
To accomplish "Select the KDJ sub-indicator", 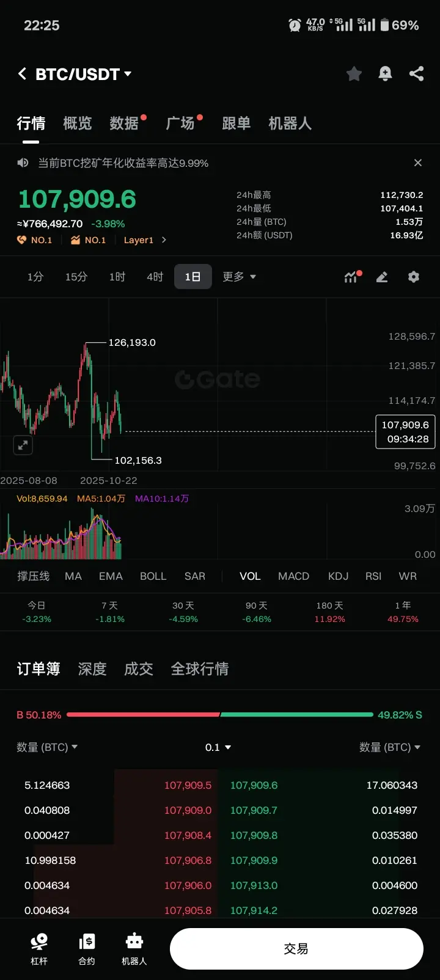I will pos(338,576).
